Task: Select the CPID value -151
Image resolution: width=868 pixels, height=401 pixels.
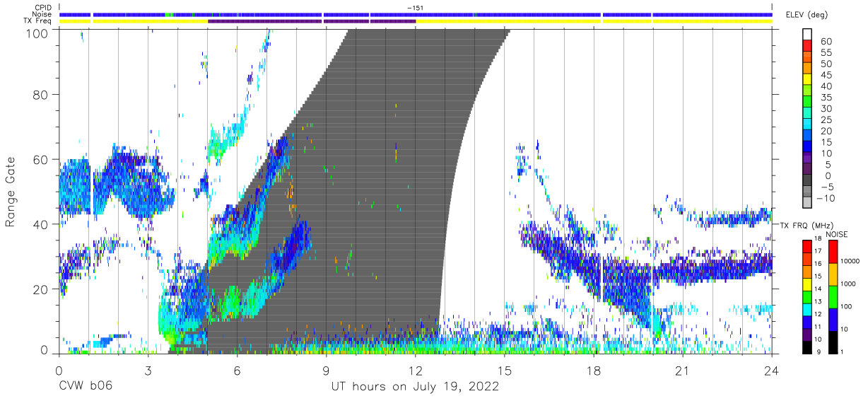Action: pyautogui.click(x=416, y=7)
